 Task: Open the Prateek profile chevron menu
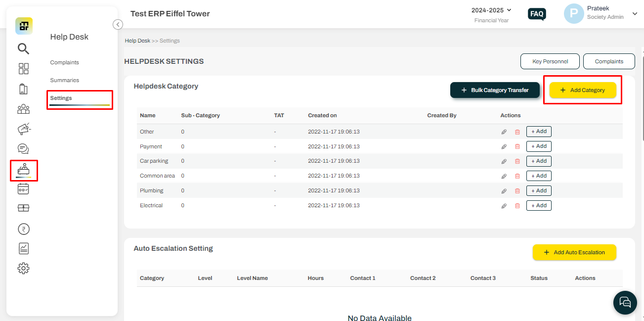pos(635,14)
